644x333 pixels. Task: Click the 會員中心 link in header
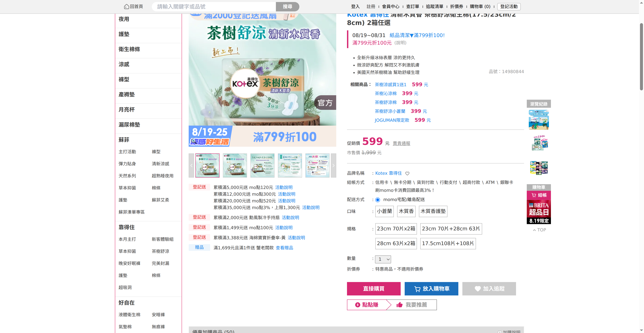point(390,7)
